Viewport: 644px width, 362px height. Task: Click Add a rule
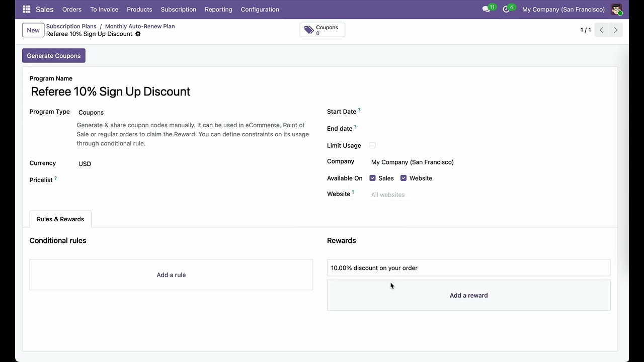point(171,275)
